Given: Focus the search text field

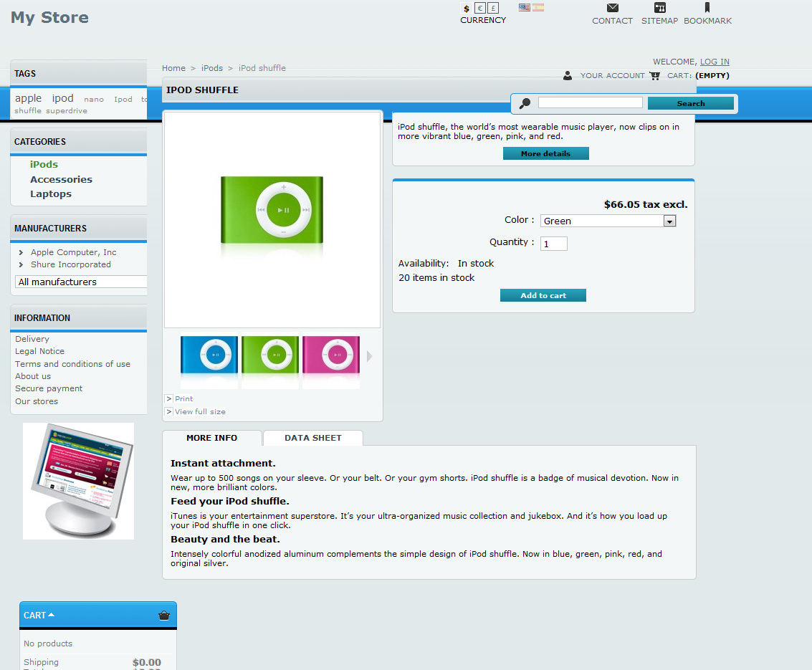Looking at the screenshot, I should point(591,102).
